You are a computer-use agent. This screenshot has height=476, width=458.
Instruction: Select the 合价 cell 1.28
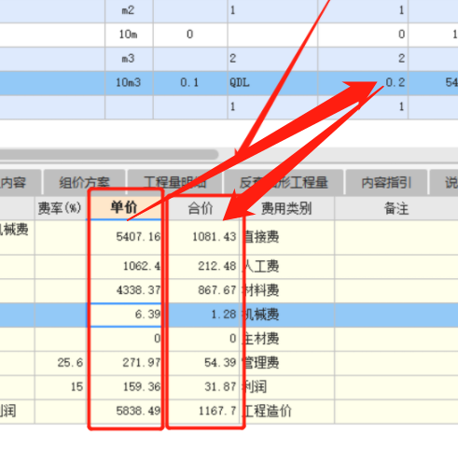tap(201, 315)
